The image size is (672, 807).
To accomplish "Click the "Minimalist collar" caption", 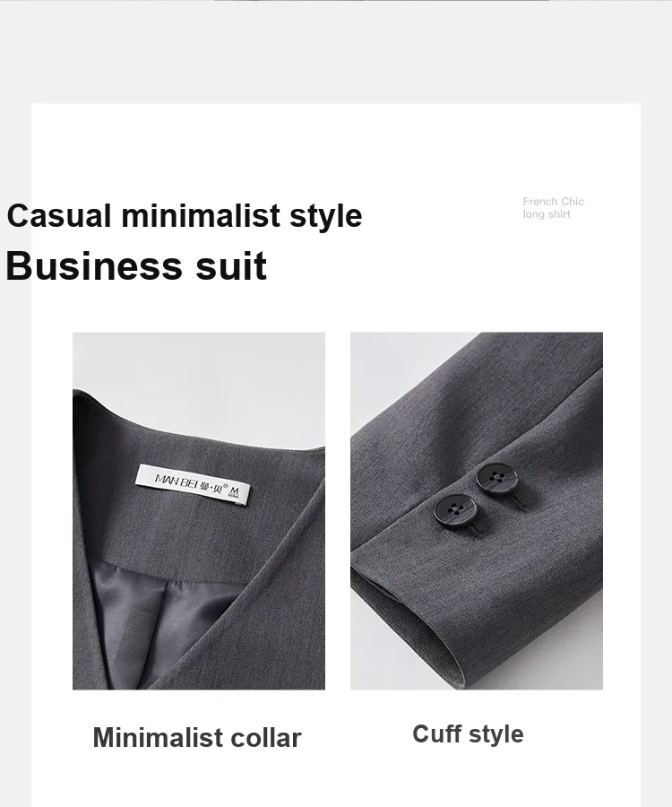I will pyautogui.click(x=197, y=738).
